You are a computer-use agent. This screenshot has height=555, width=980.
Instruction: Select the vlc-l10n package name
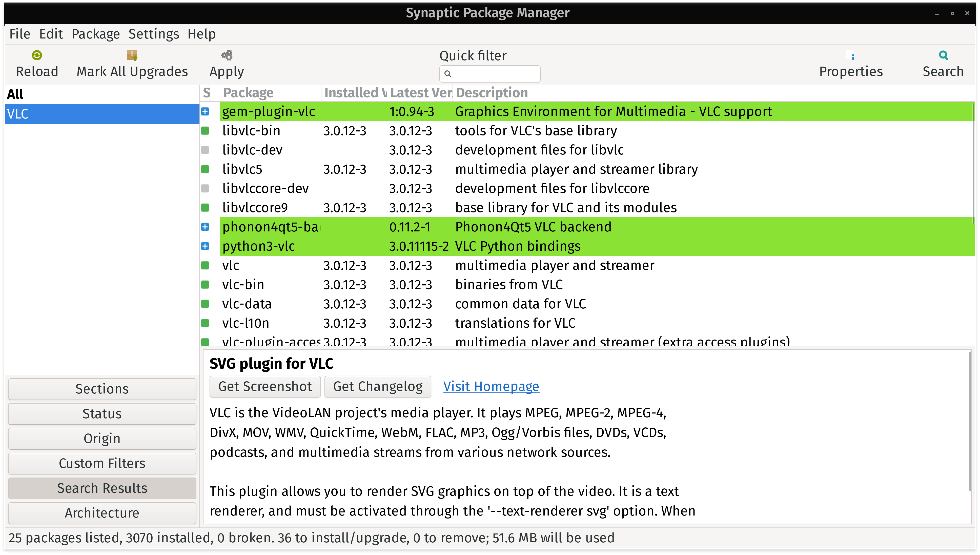246,323
